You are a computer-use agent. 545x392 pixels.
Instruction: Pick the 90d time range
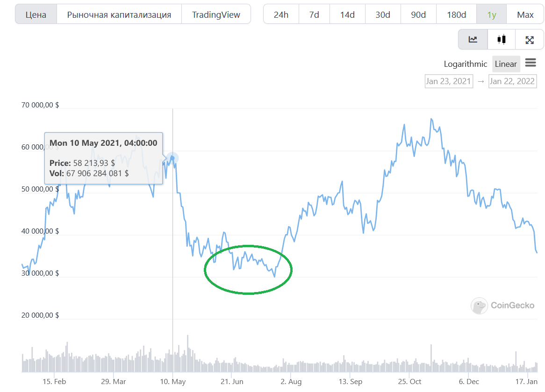(x=418, y=14)
